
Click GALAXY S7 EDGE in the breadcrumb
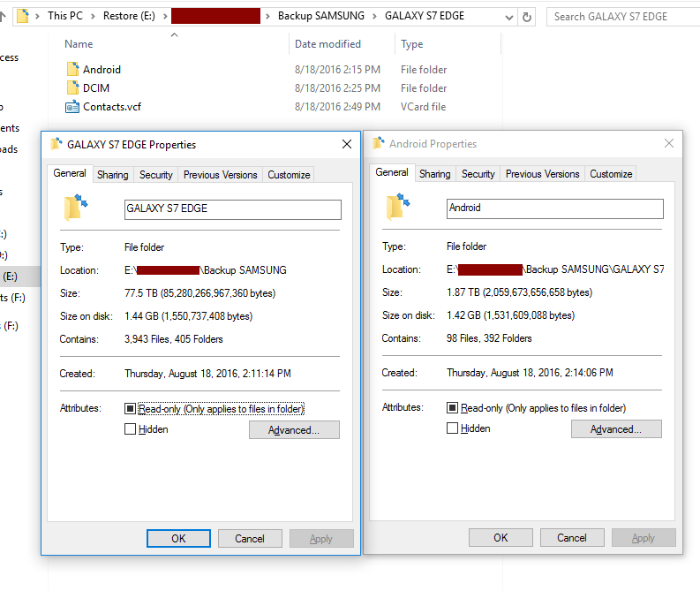click(425, 16)
